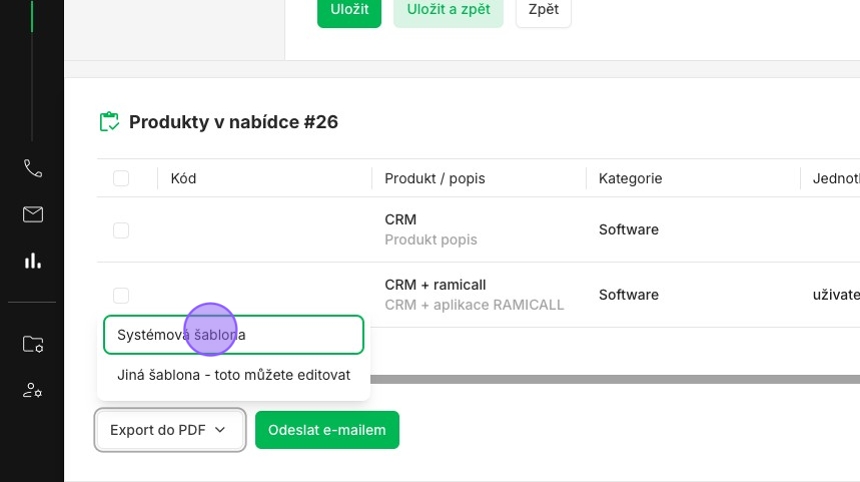
Task: Click the green Uložit button
Action: coord(349,10)
